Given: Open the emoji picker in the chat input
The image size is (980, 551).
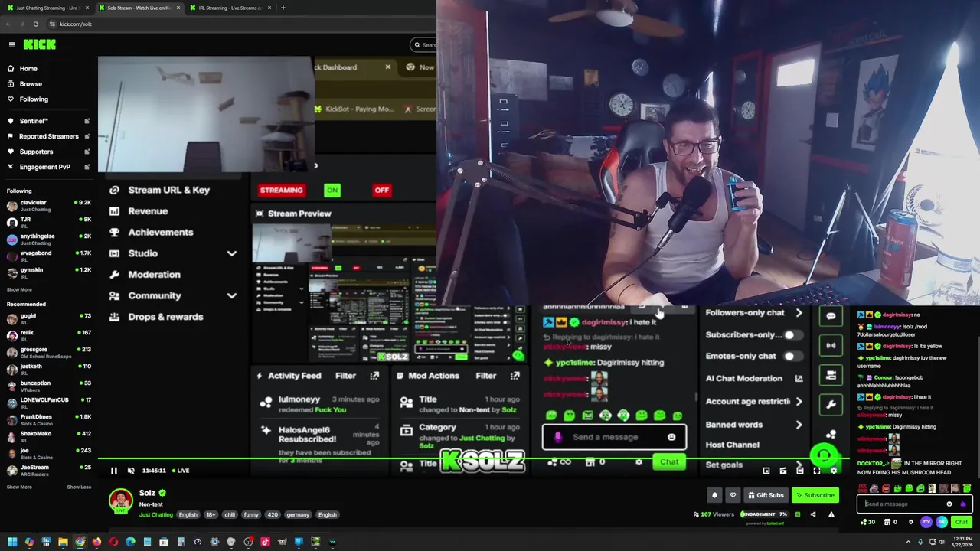Looking at the screenshot, I should (949, 504).
